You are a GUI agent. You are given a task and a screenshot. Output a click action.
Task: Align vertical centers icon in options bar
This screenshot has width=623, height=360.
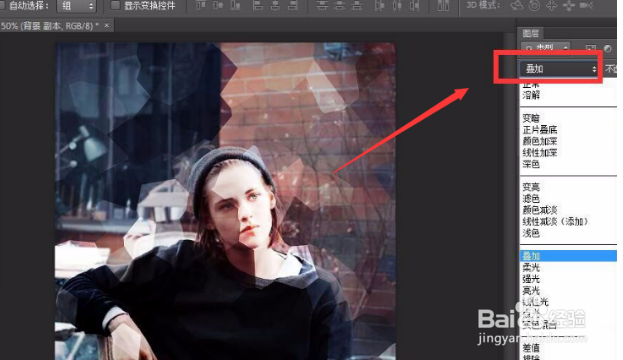pos(218,6)
